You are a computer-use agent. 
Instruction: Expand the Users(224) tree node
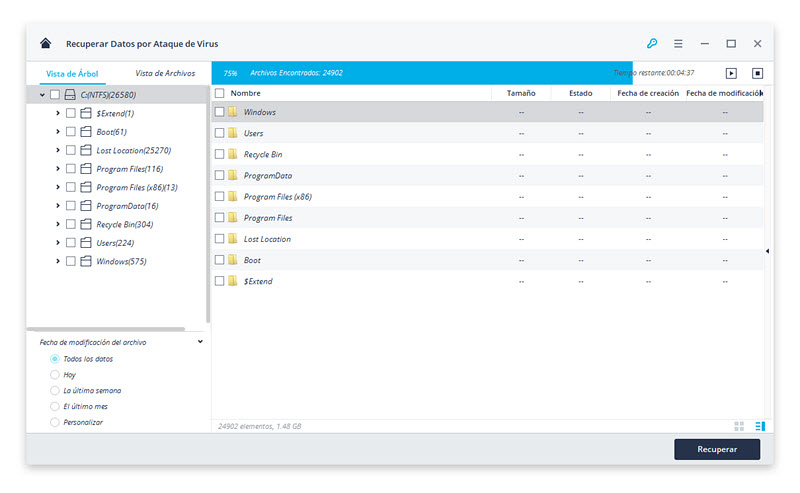pyautogui.click(x=58, y=242)
